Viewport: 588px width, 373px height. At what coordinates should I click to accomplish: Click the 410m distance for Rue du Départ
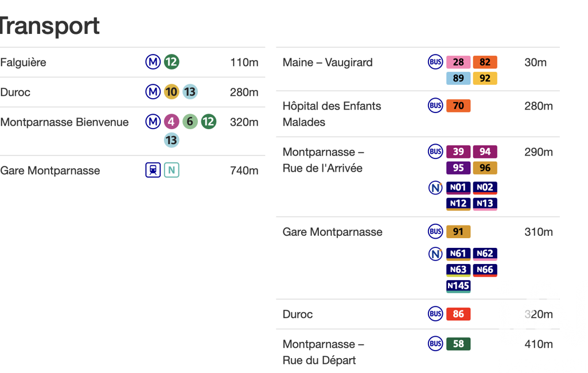coord(539,344)
